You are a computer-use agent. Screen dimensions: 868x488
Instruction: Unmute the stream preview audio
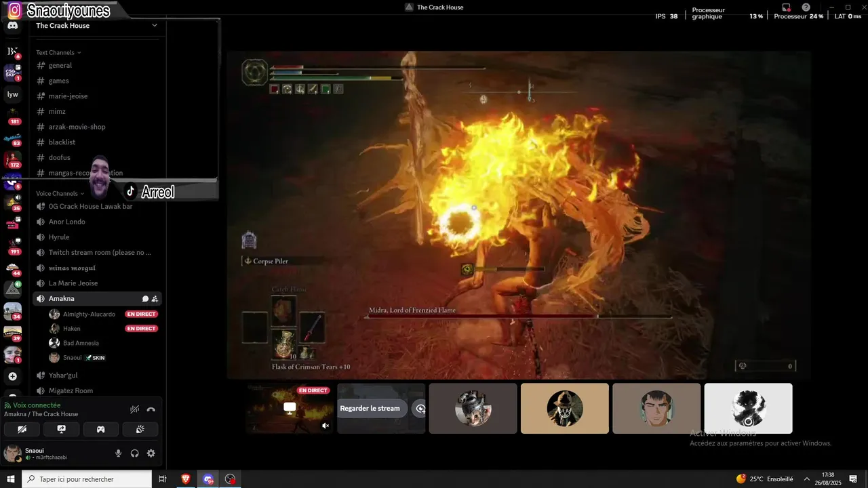click(x=325, y=426)
